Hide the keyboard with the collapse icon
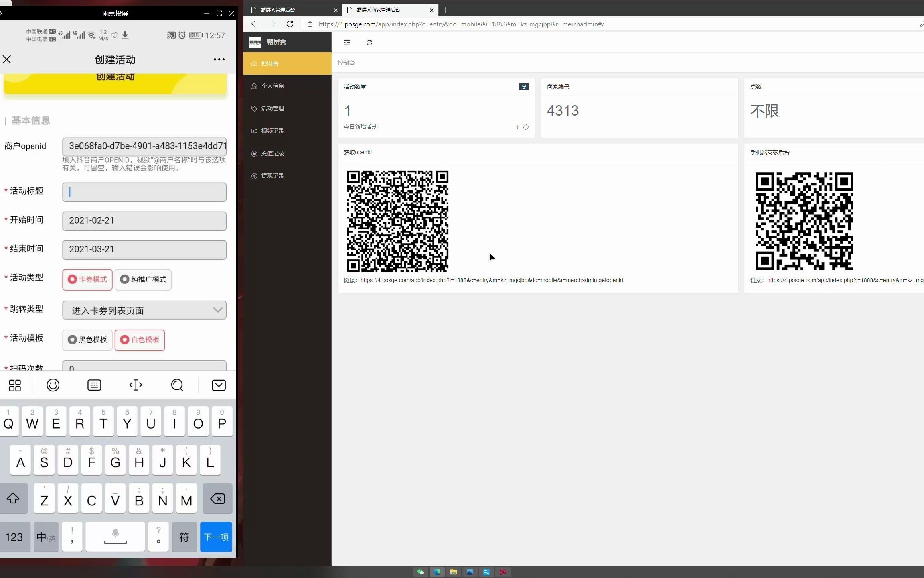This screenshot has height=578, width=924. (x=219, y=385)
